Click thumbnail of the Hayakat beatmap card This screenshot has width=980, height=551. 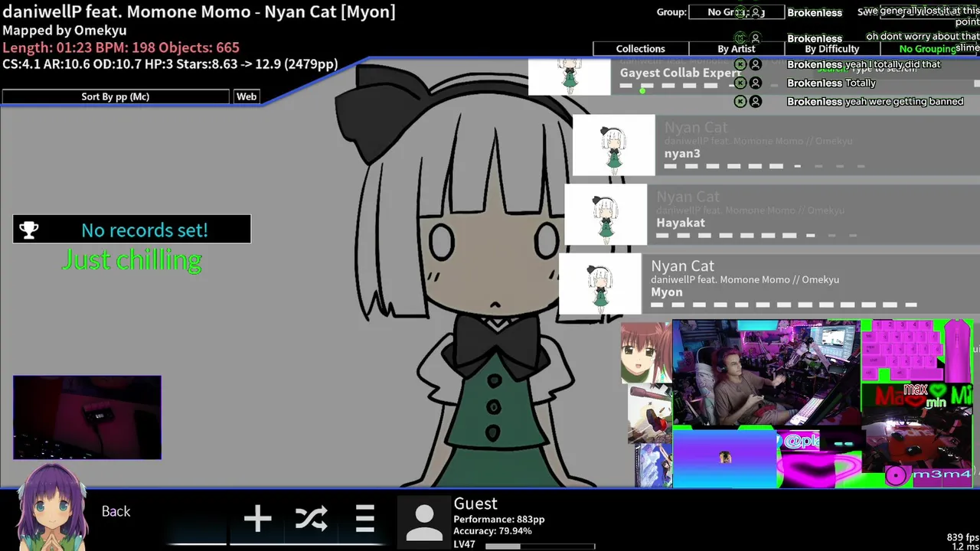point(606,215)
